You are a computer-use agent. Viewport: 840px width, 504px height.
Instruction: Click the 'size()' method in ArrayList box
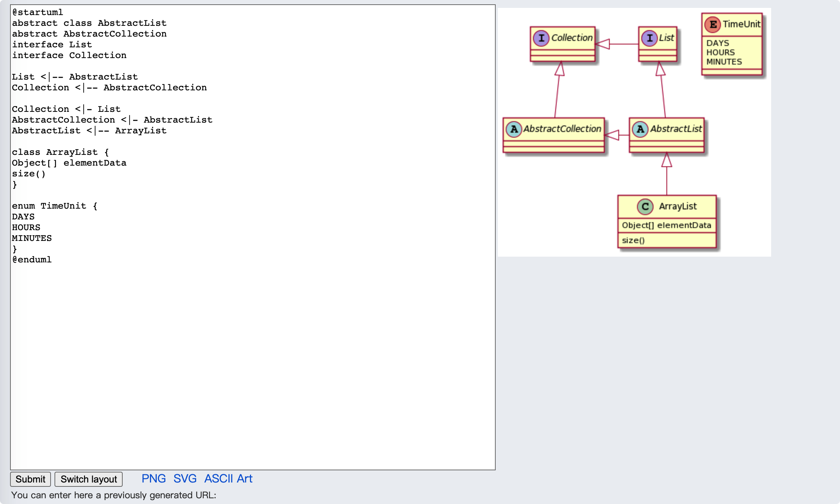pyautogui.click(x=633, y=240)
